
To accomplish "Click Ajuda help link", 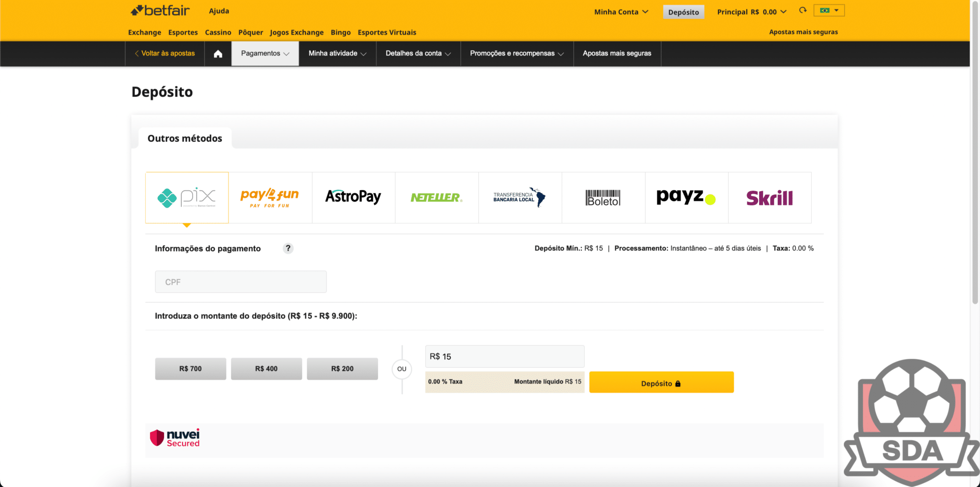I will pos(219,11).
